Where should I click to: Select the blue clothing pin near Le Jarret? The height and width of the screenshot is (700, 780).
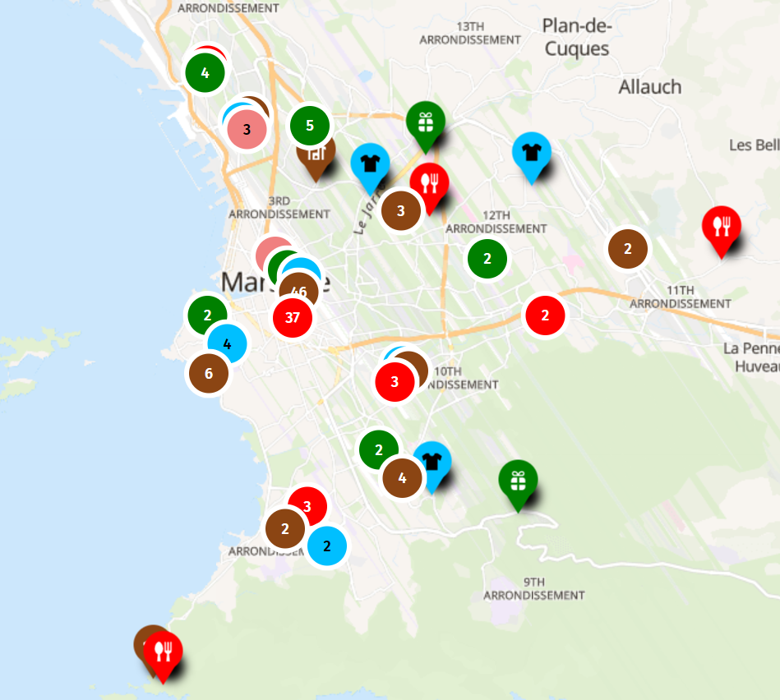(370, 168)
